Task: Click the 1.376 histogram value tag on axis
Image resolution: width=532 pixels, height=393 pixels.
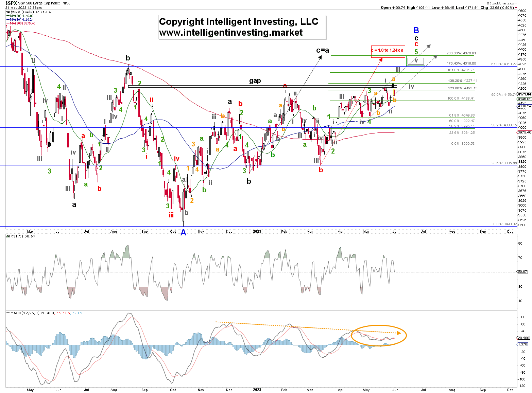Action: (x=523, y=344)
